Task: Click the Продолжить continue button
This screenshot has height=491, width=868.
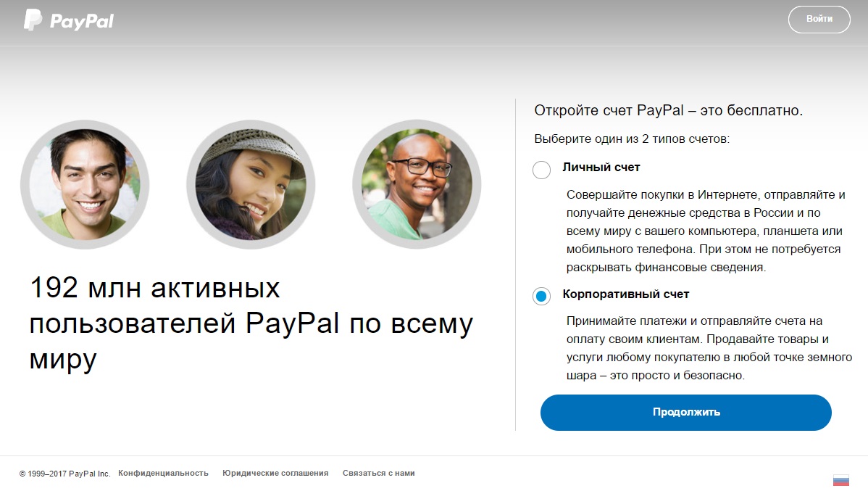Action: (x=686, y=412)
